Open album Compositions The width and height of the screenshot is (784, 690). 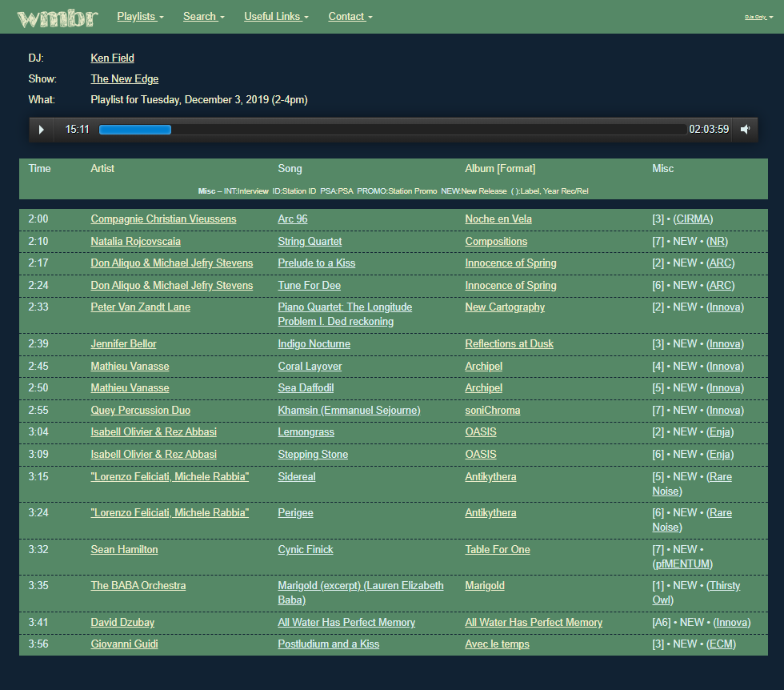coord(496,242)
